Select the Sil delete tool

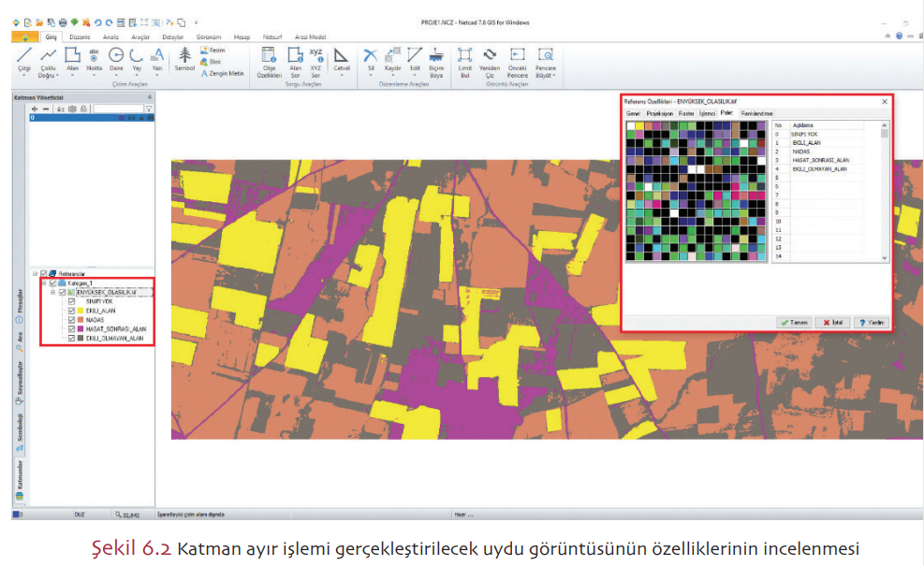point(371,58)
